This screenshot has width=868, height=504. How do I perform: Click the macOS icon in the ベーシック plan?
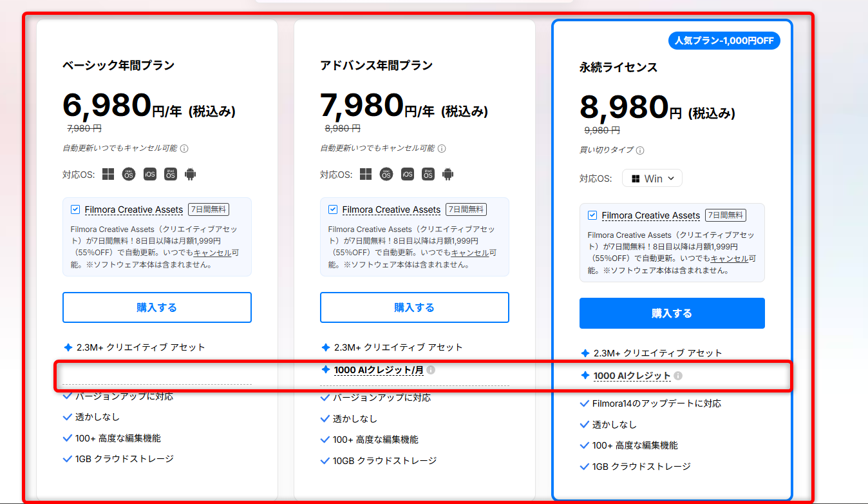click(129, 174)
